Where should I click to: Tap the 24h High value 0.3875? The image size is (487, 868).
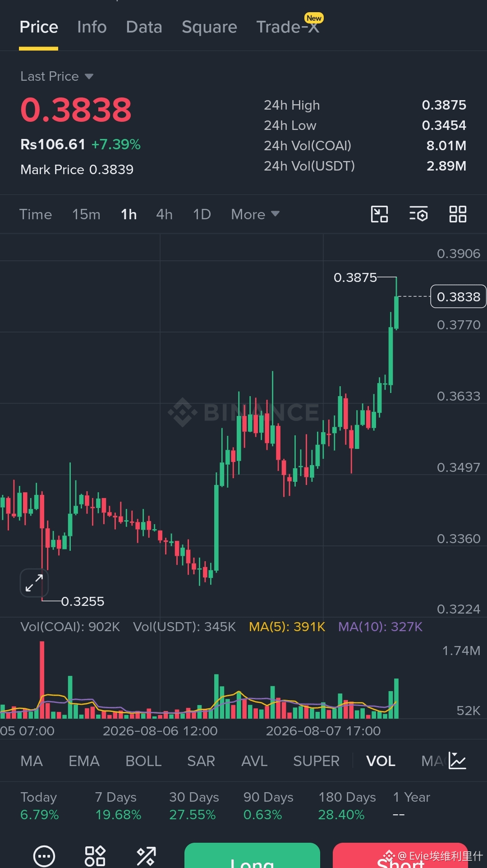coord(444,105)
